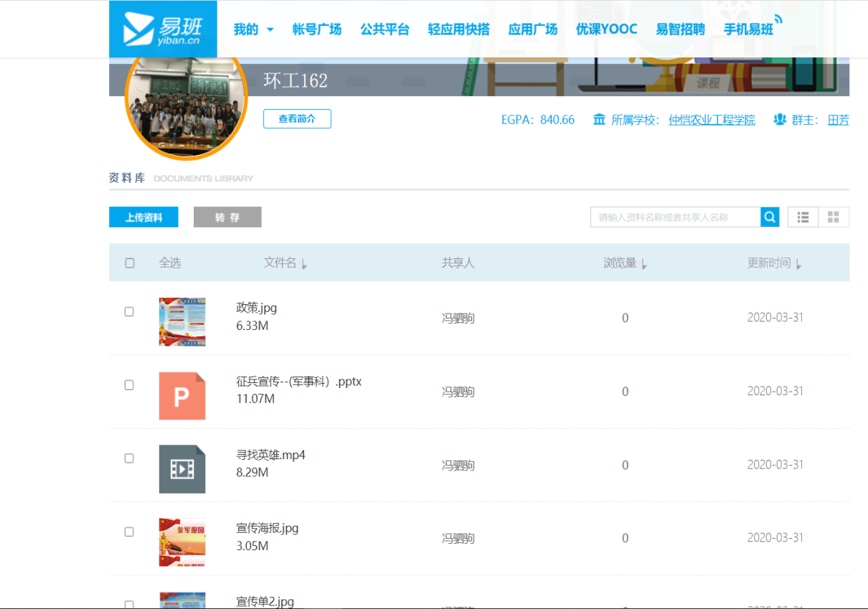Screen dimensions: 868x609
Task: Expand the 我的 dropdown menu
Action: 253,29
